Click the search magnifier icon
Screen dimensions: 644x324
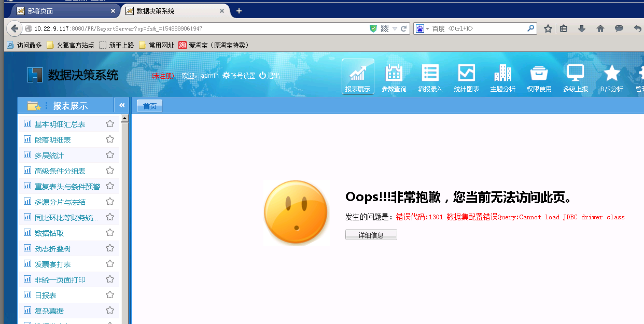click(531, 29)
